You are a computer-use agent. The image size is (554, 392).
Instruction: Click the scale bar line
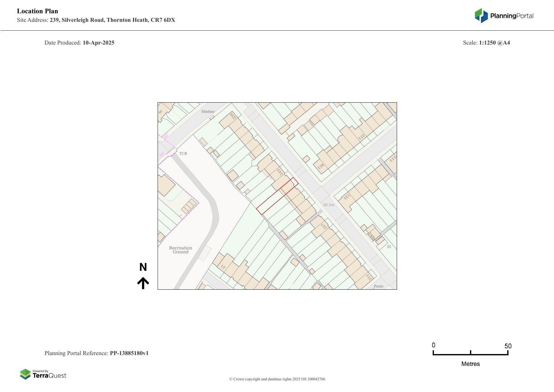click(470, 354)
